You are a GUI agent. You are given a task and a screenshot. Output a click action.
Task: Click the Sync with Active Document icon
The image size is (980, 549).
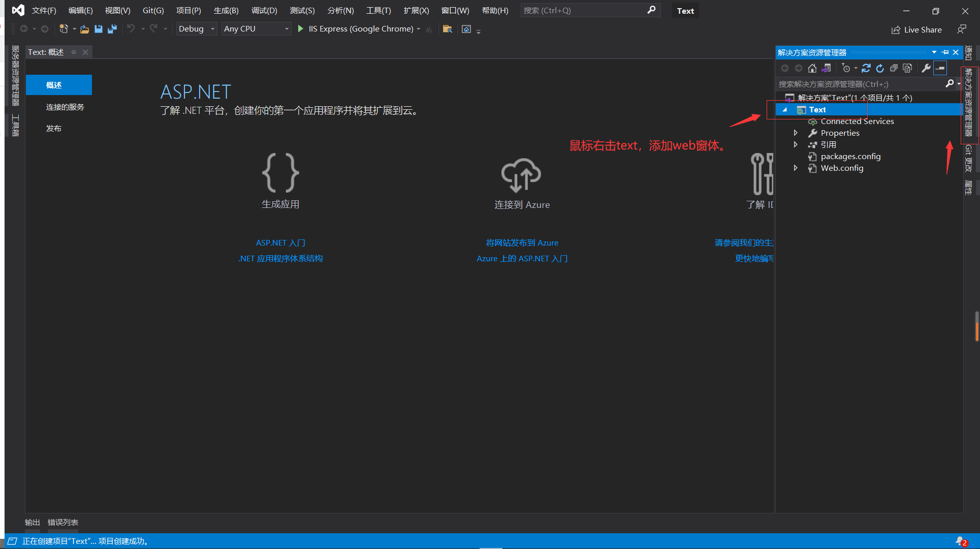(866, 68)
